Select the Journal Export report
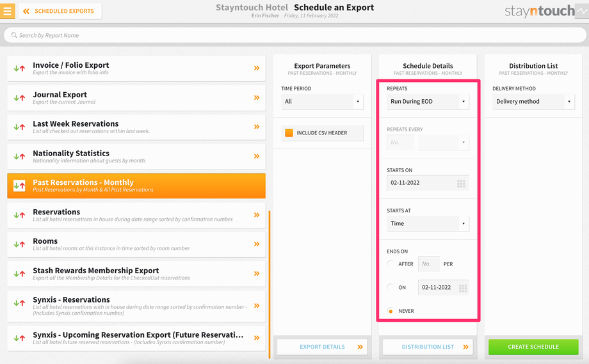The height and width of the screenshot is (364, 589). pos(136,98)
